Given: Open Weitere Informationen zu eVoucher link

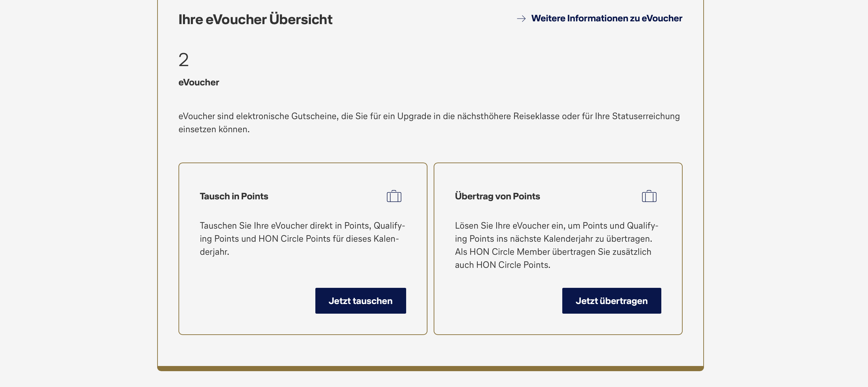Looking at the screenshot, I should coord(606,19).
